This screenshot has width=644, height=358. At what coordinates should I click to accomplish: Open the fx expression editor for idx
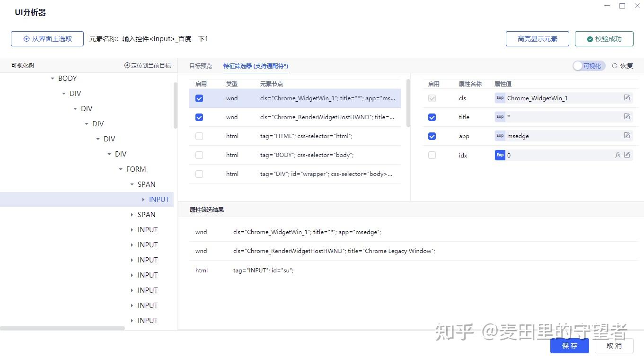[618, 155]
